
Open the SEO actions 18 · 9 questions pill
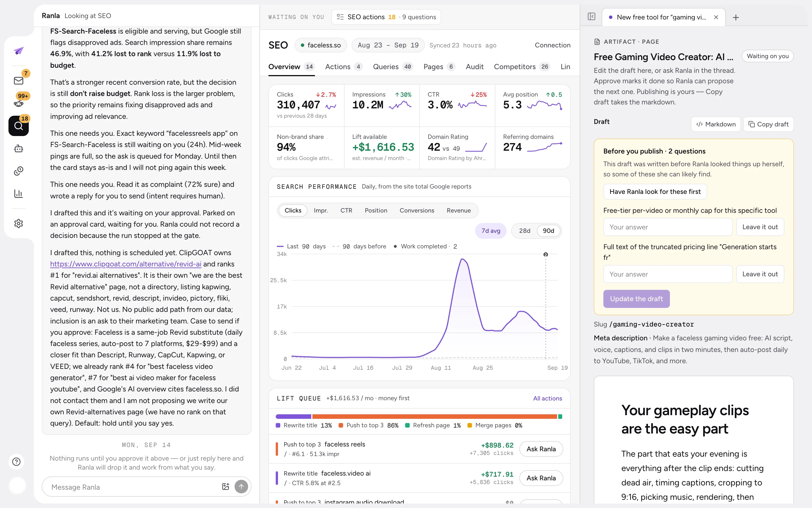point(386,17)
